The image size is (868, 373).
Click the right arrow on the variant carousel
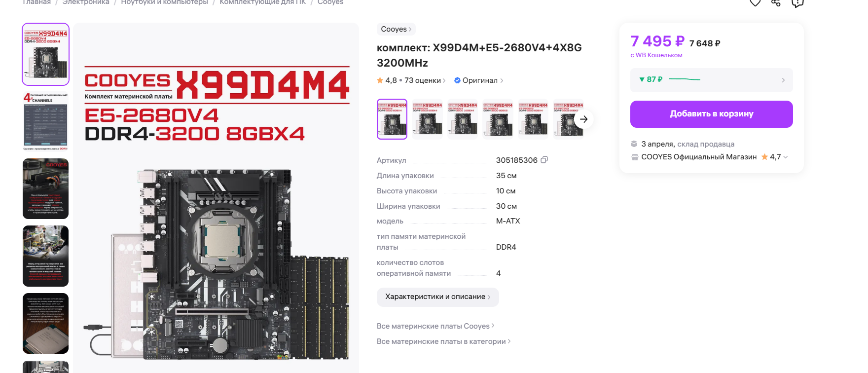coord(584,119)
